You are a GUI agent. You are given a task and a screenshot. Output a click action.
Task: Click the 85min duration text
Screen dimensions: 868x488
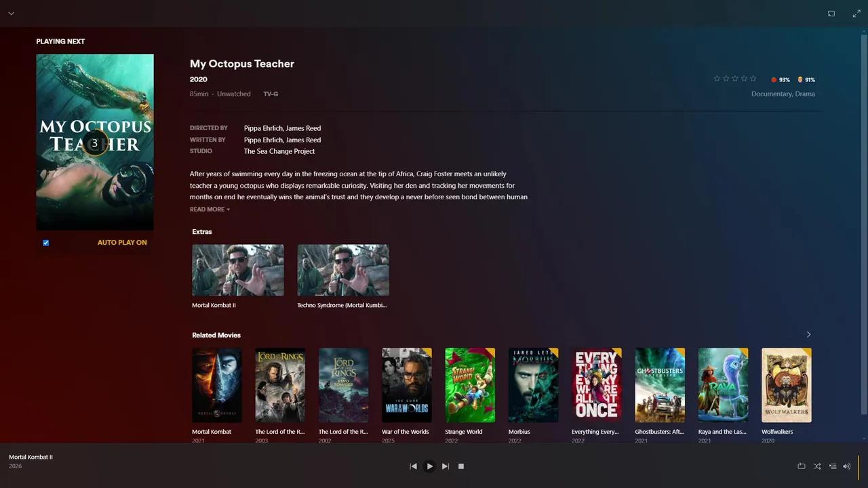click(x=199, y=94)
